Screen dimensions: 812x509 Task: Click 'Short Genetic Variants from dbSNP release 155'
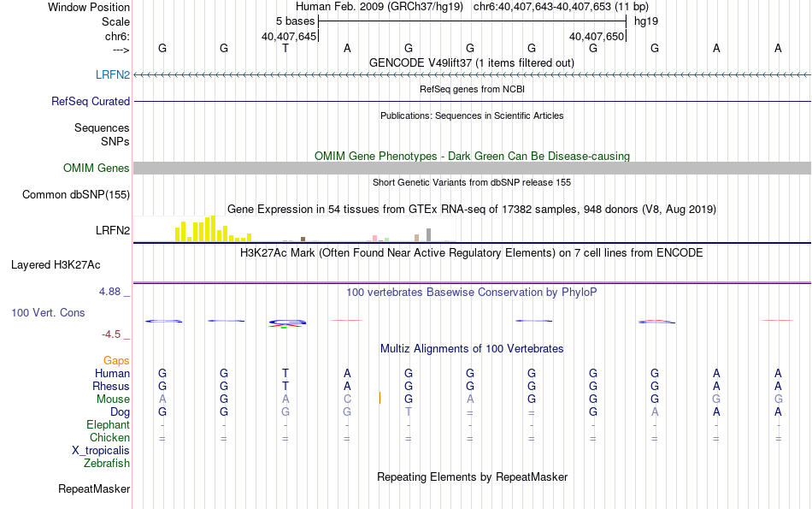pyautogui.click(x=472, y=182)
